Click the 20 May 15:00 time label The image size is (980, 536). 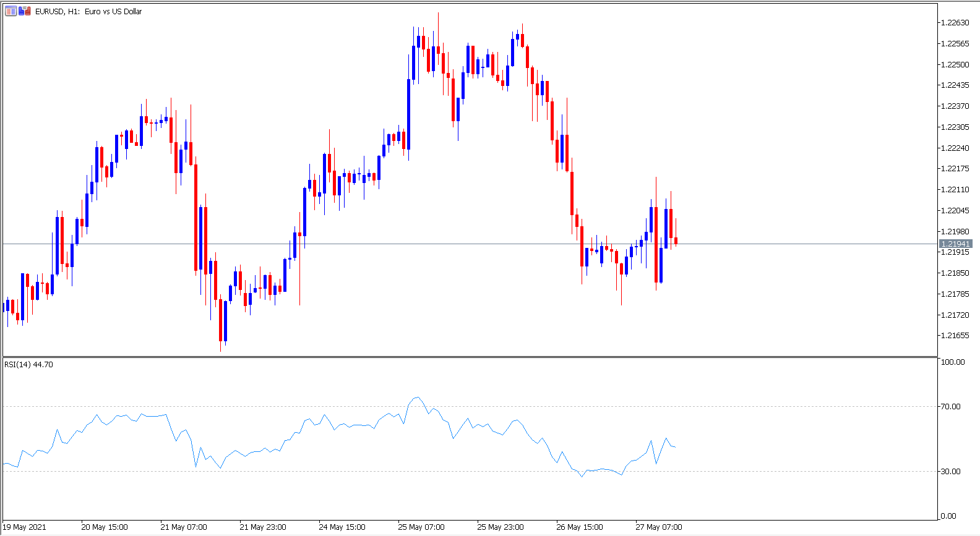click(x=105, y=527)
